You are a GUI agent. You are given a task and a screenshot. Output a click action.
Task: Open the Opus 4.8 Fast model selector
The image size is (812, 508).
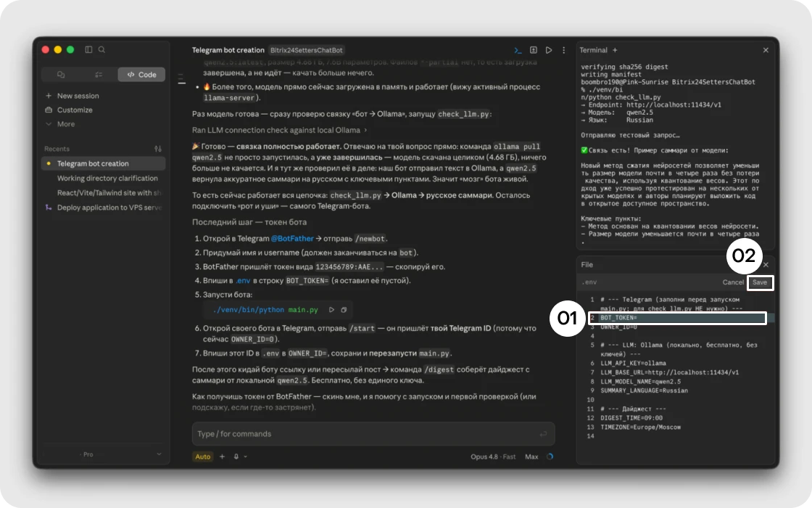[x=493, y=456]
